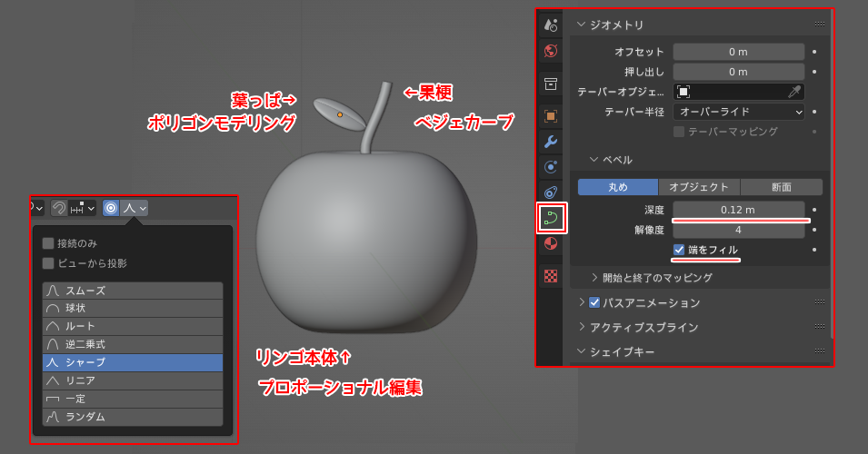Open the テーパー半径 オーバーライド dropdown
Viewport: 868px width, 454px height.
click(x=738, y=112)
